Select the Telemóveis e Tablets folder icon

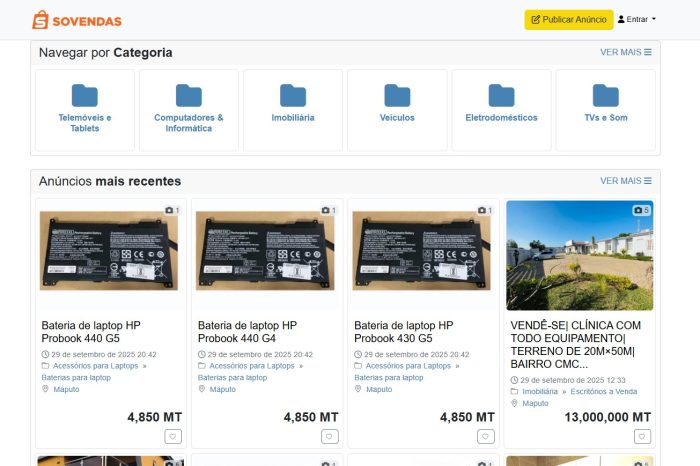tap(84, 95)
